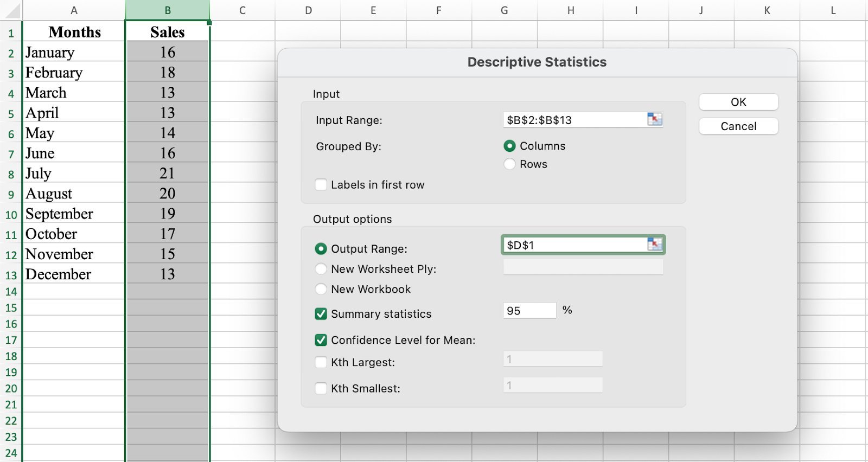Viewport: 868px width, 462px height.
Task: Select the Columns radio button
Action: 509,146
